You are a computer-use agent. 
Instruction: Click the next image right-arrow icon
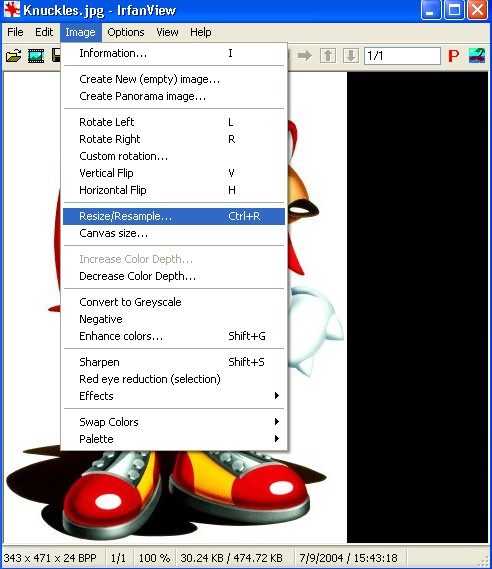[x=305, y=56]
